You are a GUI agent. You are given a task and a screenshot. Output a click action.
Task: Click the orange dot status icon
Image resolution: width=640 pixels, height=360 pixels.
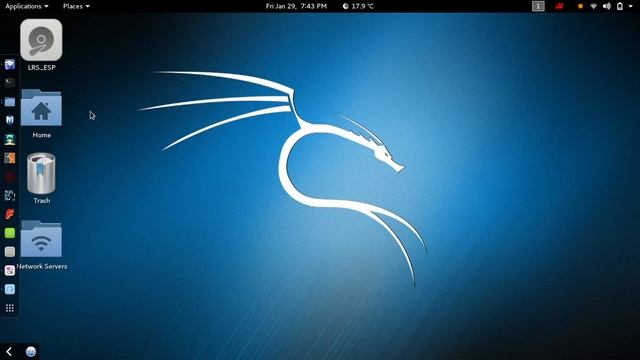tap(580, 6)
